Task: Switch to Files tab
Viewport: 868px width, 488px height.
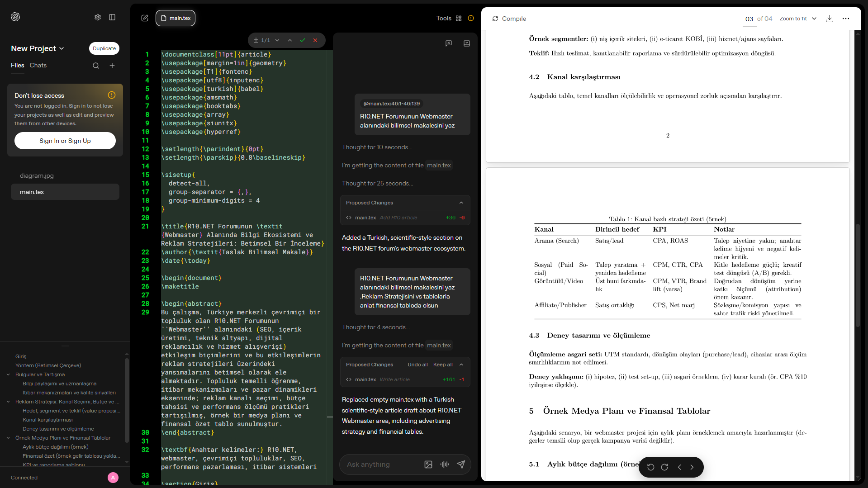Action: 18,66
